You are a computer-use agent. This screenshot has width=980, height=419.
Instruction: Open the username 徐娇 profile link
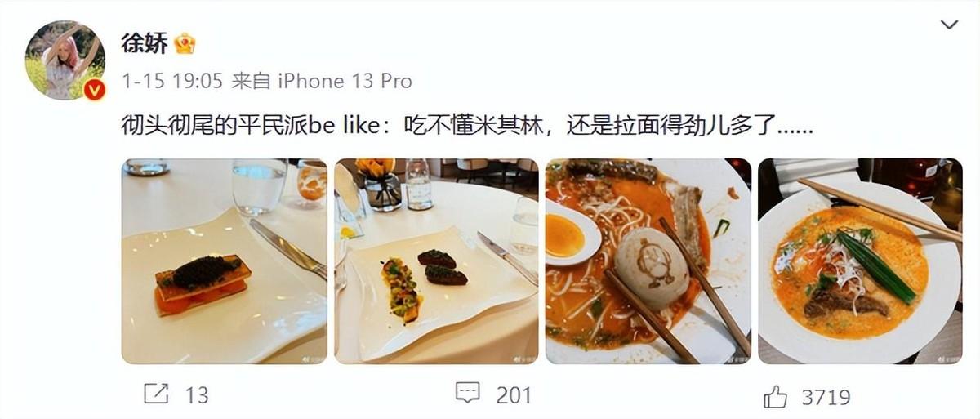coord(145,43)
